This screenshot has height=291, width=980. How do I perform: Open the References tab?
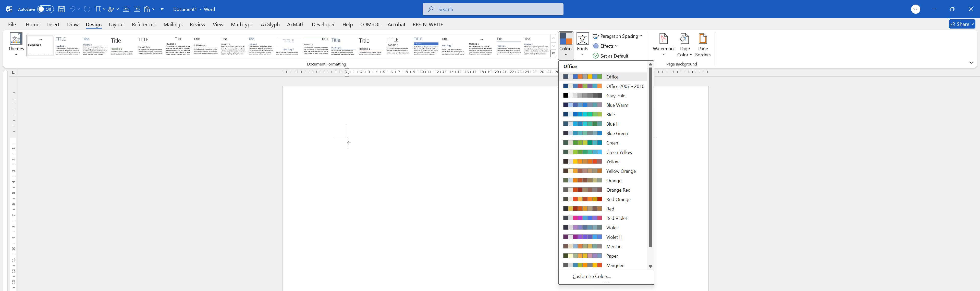click(143, 24)
